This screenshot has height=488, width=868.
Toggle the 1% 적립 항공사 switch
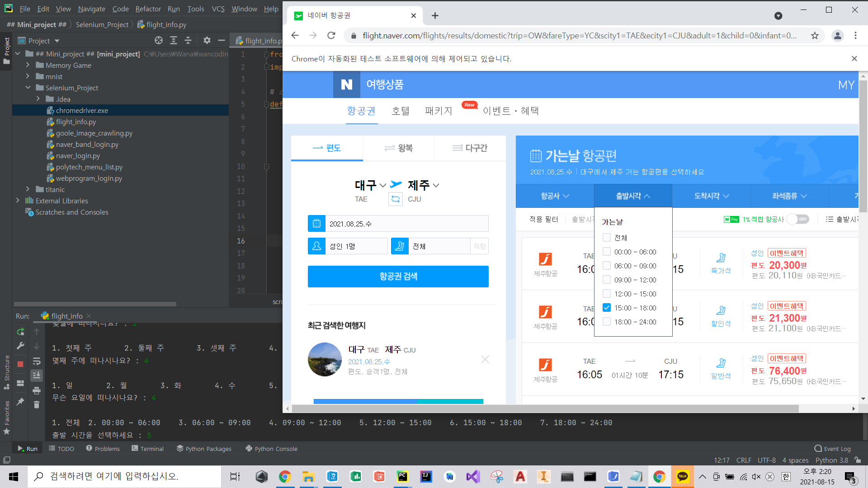[798, 219]
